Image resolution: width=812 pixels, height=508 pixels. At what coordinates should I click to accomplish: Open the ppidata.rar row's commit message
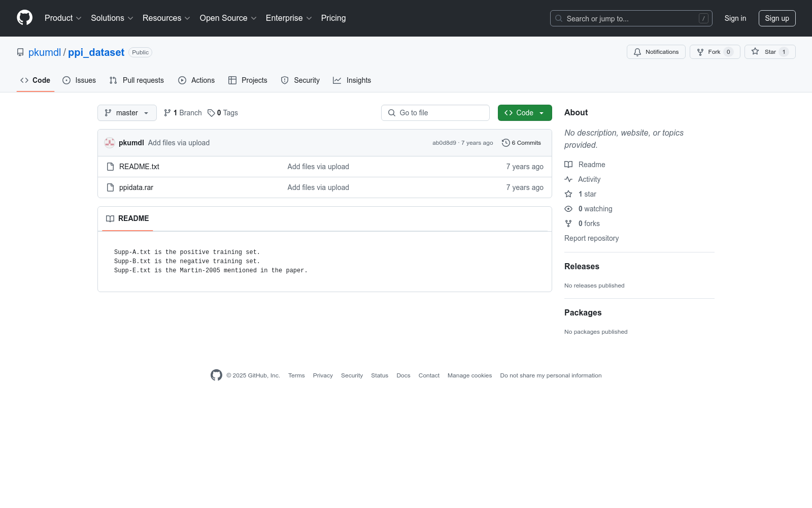(318, 187)
